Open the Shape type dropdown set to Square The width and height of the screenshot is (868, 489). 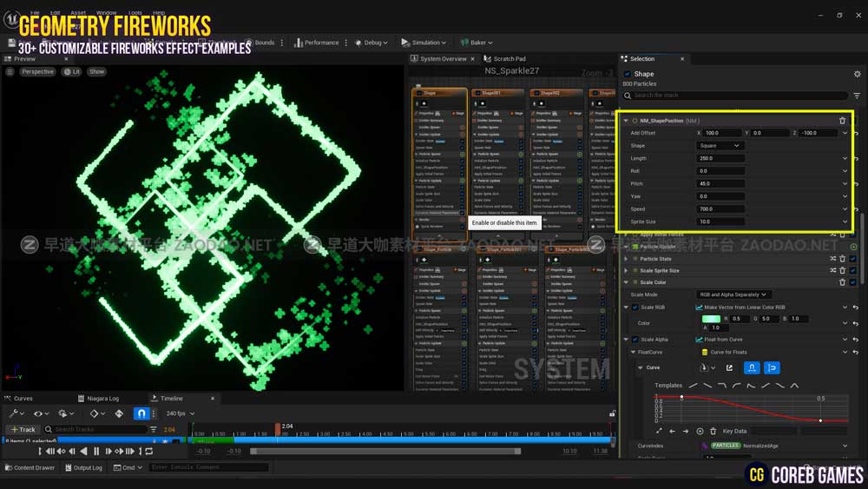click(x=720, y=146)
